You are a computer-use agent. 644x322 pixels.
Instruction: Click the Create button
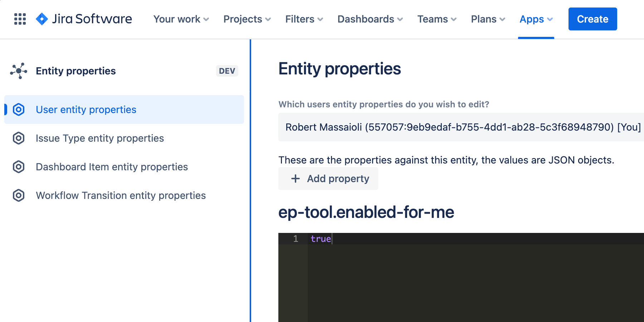[x=592, y=19]
